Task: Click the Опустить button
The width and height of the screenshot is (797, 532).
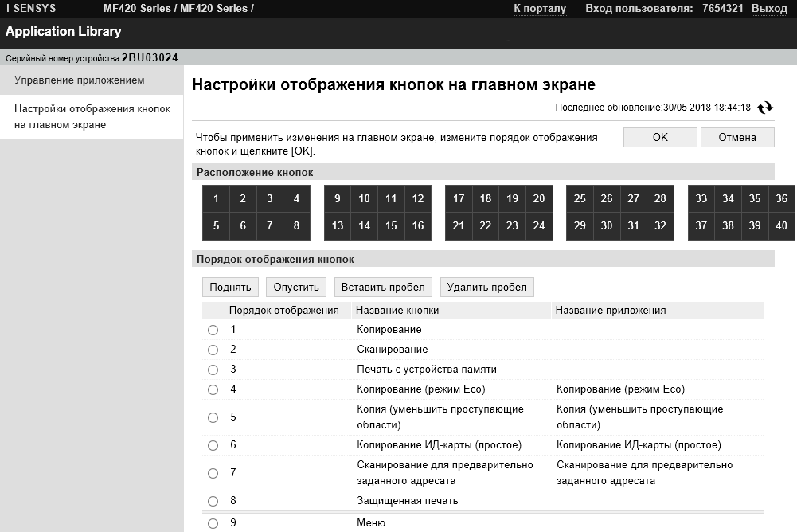Action: click(296, 287)
